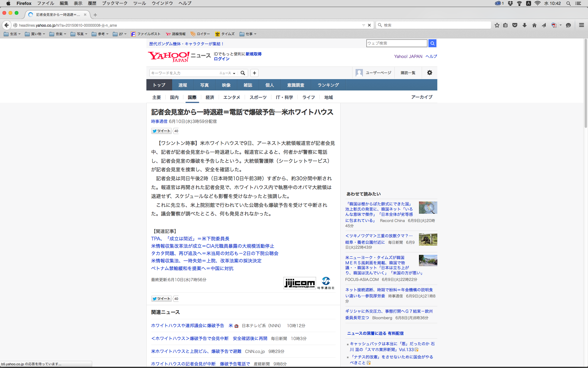588x368 pixels.
Task: Stop page loading with X button
Action: pos(369,25)
